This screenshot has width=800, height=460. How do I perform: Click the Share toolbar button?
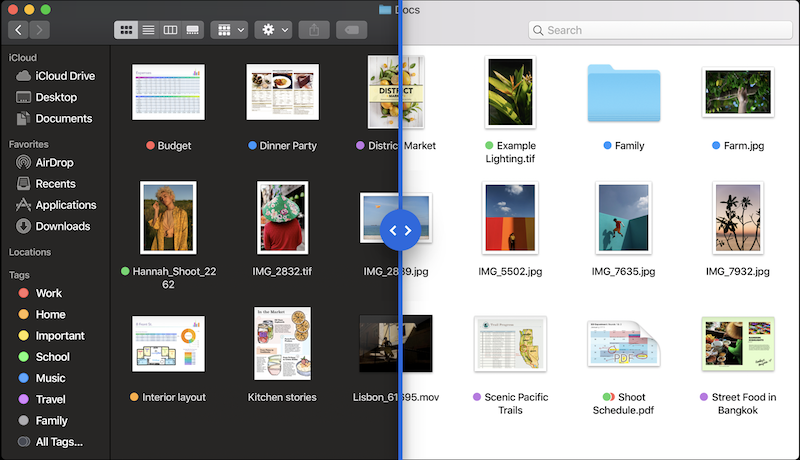pyautogui.click(x=314, y=30)
